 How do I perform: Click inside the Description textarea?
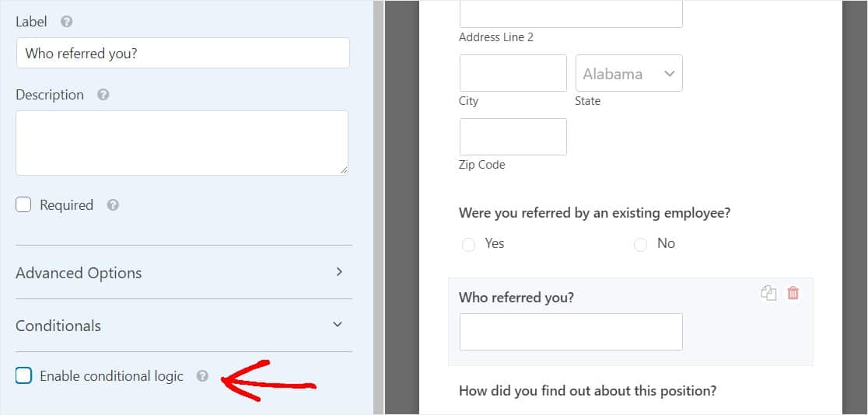182,143
